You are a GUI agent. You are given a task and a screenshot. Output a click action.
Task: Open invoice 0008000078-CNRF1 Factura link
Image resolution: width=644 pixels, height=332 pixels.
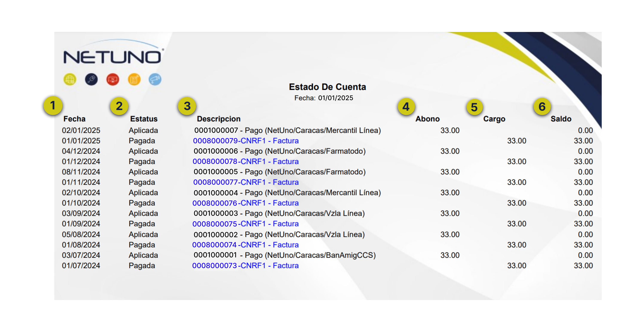[246, 162]
